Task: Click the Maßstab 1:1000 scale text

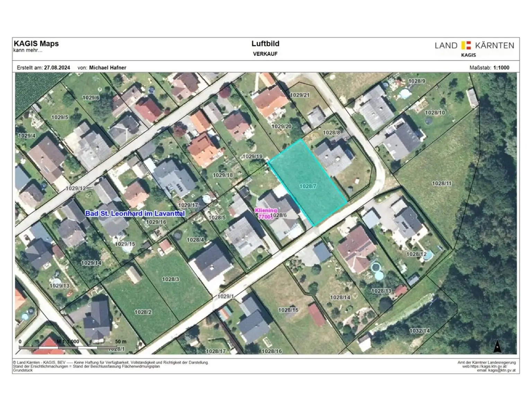Action: pyautogui.click(x=489, y=68)
